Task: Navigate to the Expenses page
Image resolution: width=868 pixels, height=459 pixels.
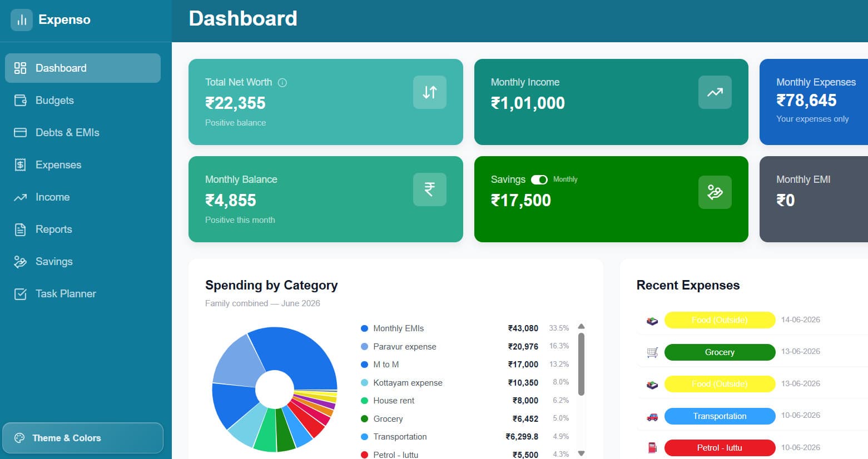Action: 83,164
